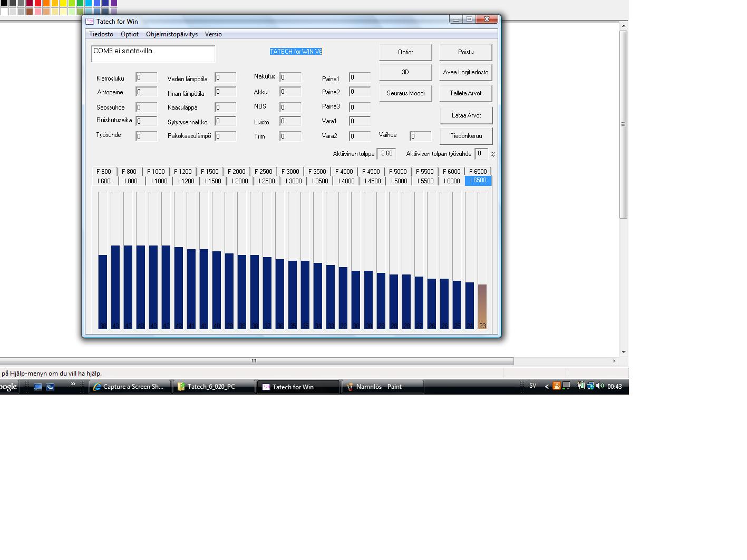Open the Ohjelmistopäivitys menu
This screenshot has height=560, width=747.
[172, 34]
